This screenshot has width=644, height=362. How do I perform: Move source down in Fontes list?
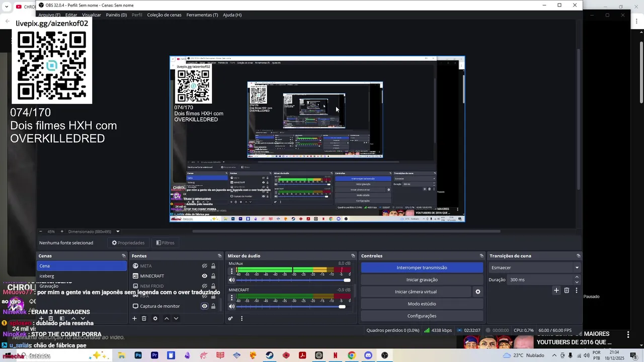pyautogui.click(x=176, y=318)
